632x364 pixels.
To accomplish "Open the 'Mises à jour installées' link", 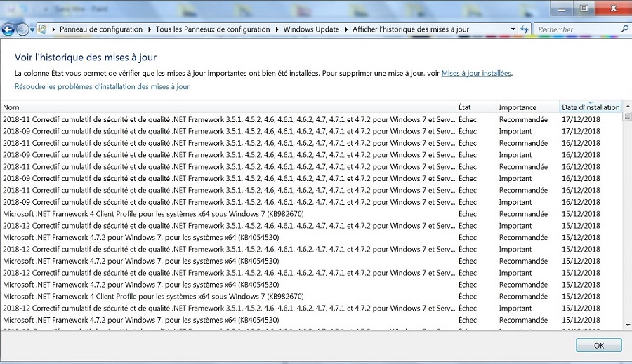I will [476, 73].
